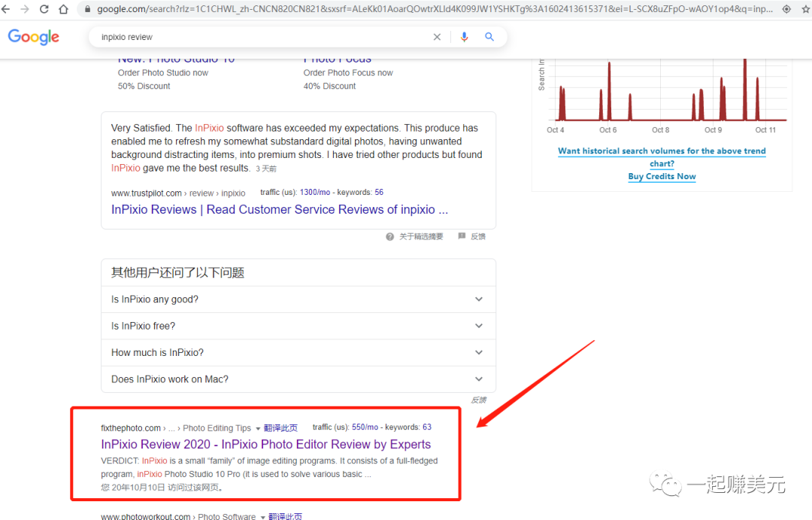Screen dimensions: 812x520
Task: Open the Google logo home link
Action: click(34, 37)
